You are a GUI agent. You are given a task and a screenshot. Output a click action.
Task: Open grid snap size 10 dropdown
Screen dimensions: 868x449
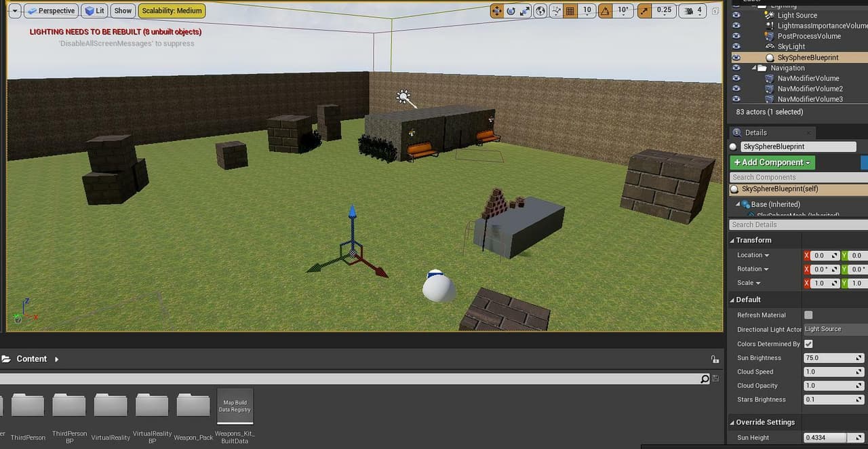point(587,11)
